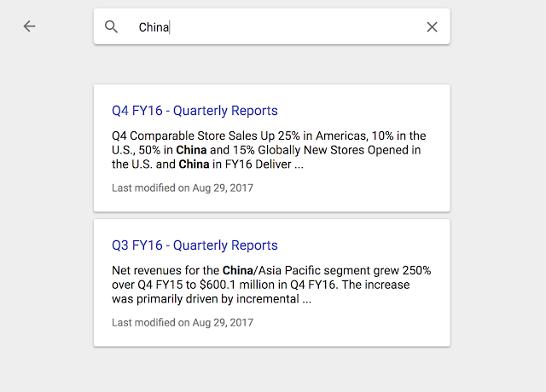Select the first result's last modified date
The image size is (546, 392).
183,187
